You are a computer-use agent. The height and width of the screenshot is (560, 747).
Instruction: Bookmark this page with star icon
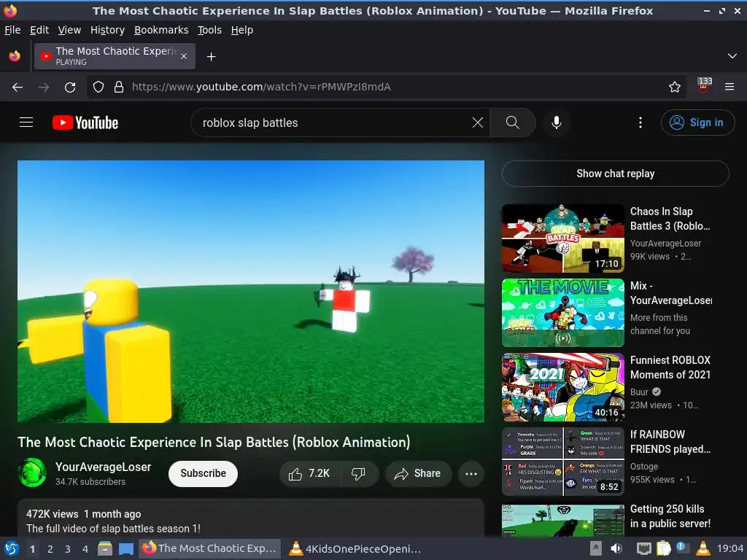click(675, 87)
